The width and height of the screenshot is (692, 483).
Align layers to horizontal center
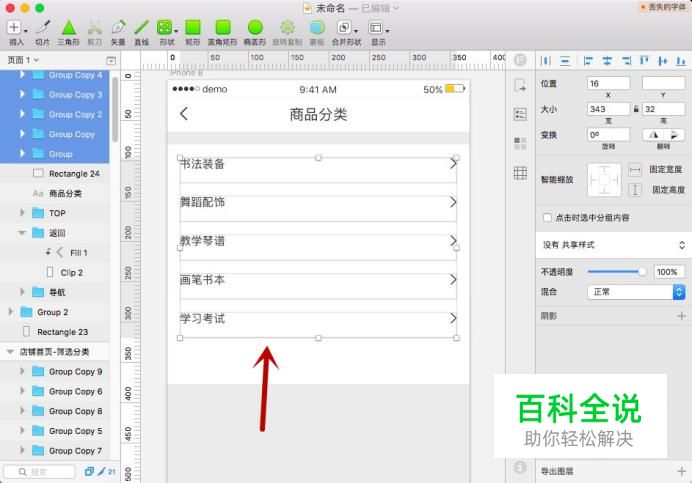607,61
